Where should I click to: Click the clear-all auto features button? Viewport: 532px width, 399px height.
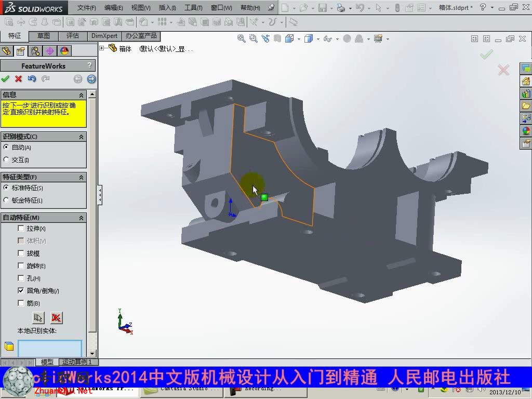[x=56, y=318]
